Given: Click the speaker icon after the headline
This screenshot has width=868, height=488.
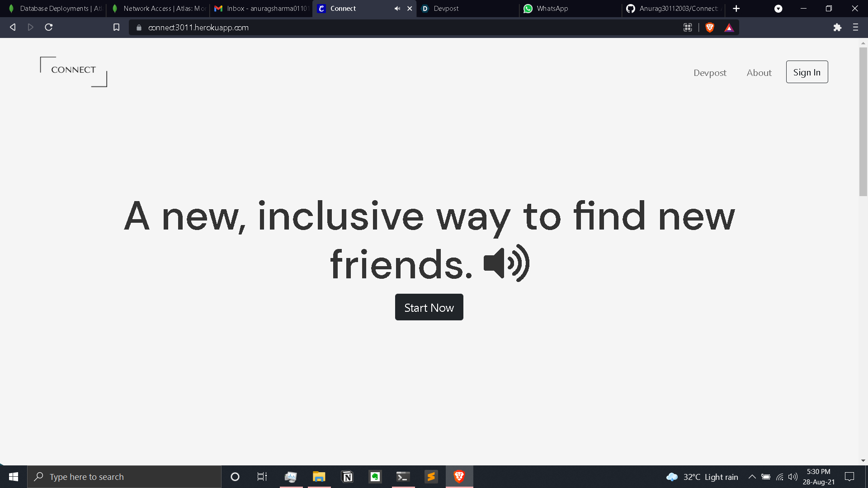Looking at the screenshot, I should 506,263.
